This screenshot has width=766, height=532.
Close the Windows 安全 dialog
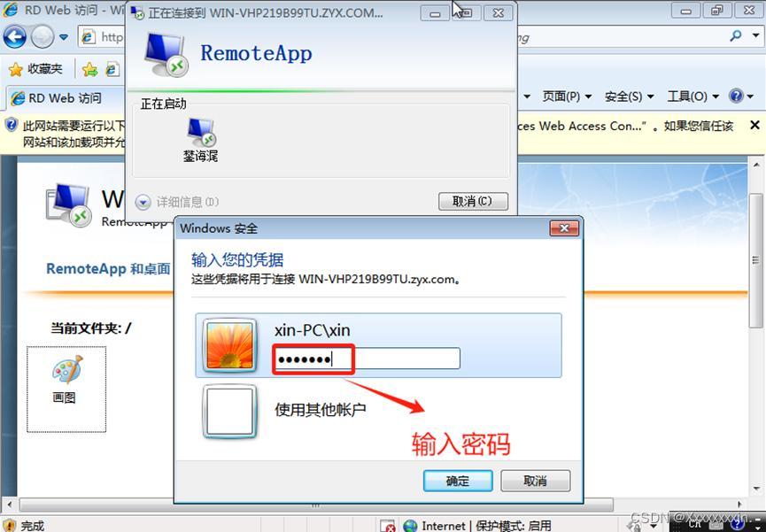(564, 228)
